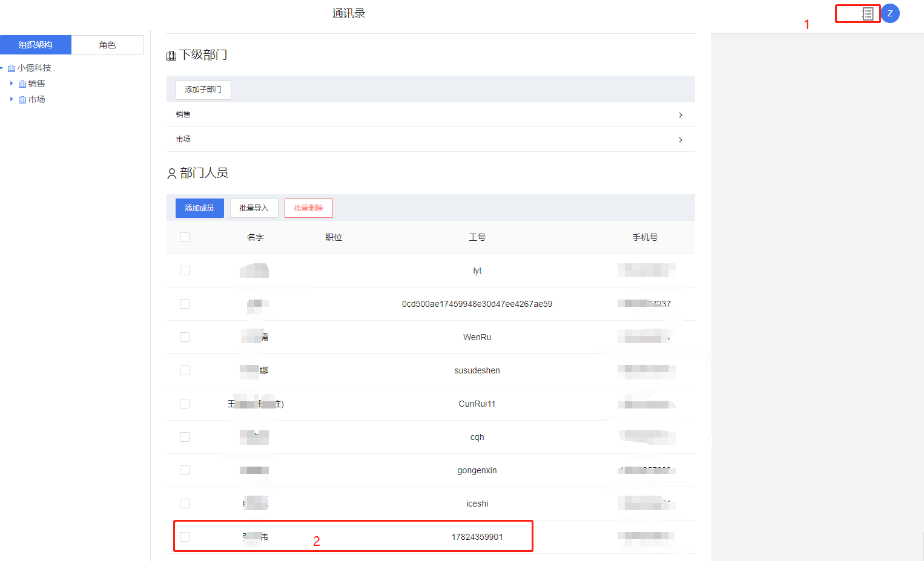Open 市场 sub-department via its chevron

click(681, 140)
